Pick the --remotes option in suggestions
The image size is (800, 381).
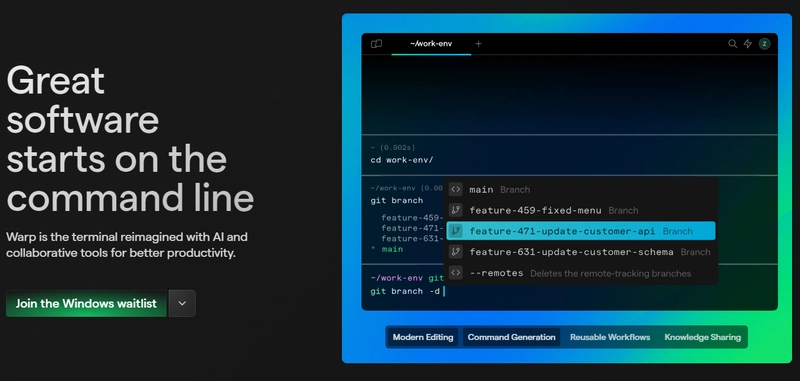point(581,273)
